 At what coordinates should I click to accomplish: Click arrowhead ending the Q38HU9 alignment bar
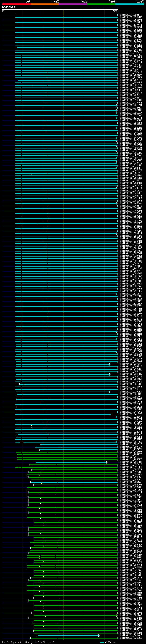tap(110, 374)
